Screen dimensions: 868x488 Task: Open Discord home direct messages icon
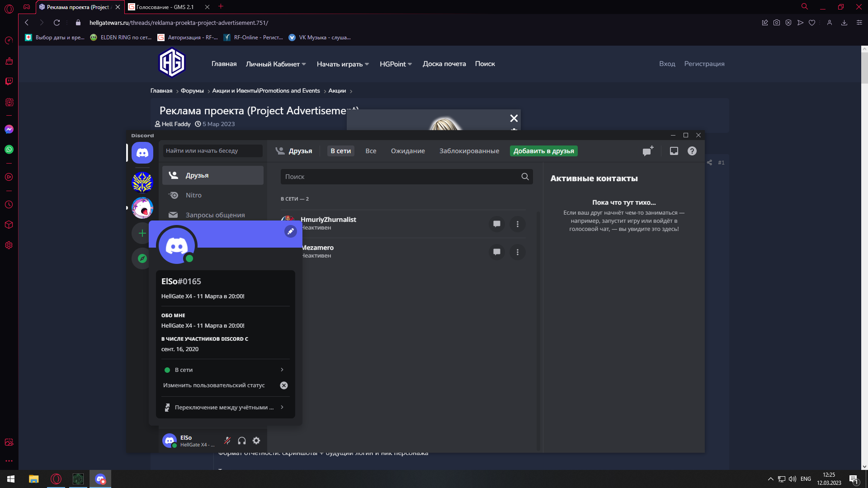click(142, 153)
